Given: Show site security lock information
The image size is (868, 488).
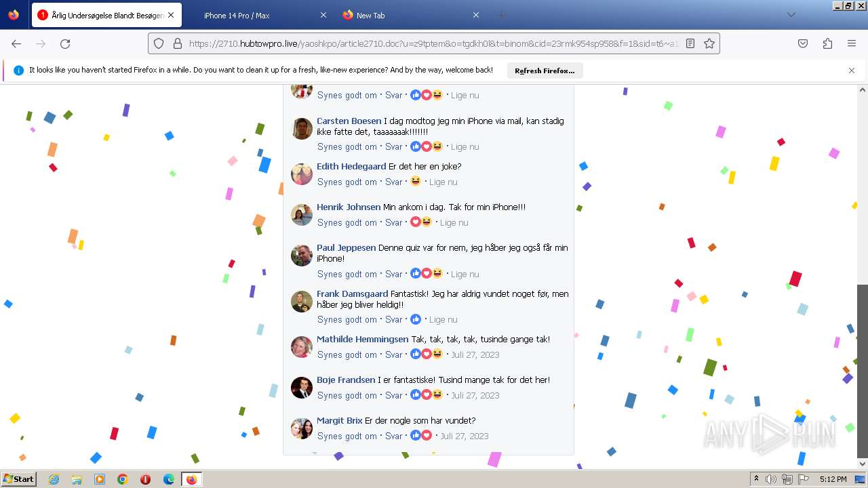Looking at the screenshot, I should tap(178, 43).
